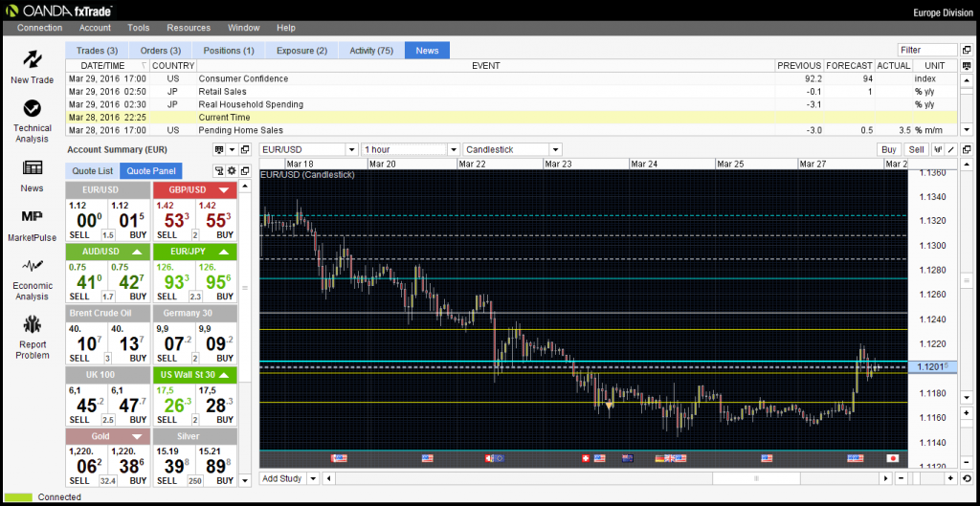Screen dimensions: 980x506
Task: Click the chart Buy button
Action: (889, 150)
